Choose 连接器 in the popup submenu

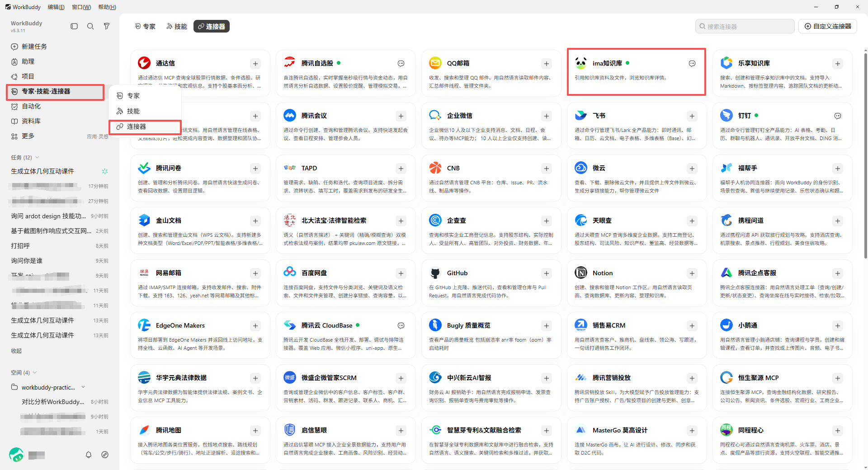tap(145, 127)
